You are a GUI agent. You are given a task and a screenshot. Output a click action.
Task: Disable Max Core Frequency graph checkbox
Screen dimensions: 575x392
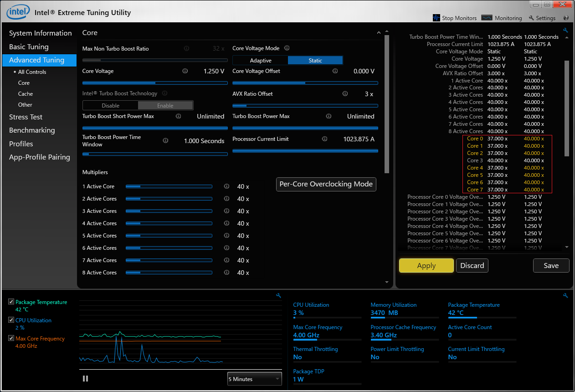coord(11,339)
